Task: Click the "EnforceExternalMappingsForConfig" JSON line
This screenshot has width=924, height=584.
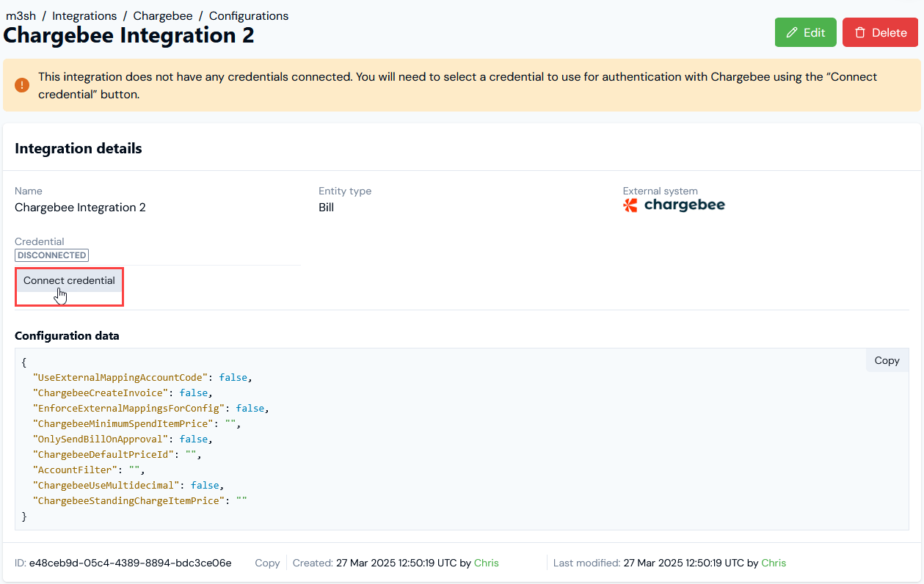Action: point(151,408)
